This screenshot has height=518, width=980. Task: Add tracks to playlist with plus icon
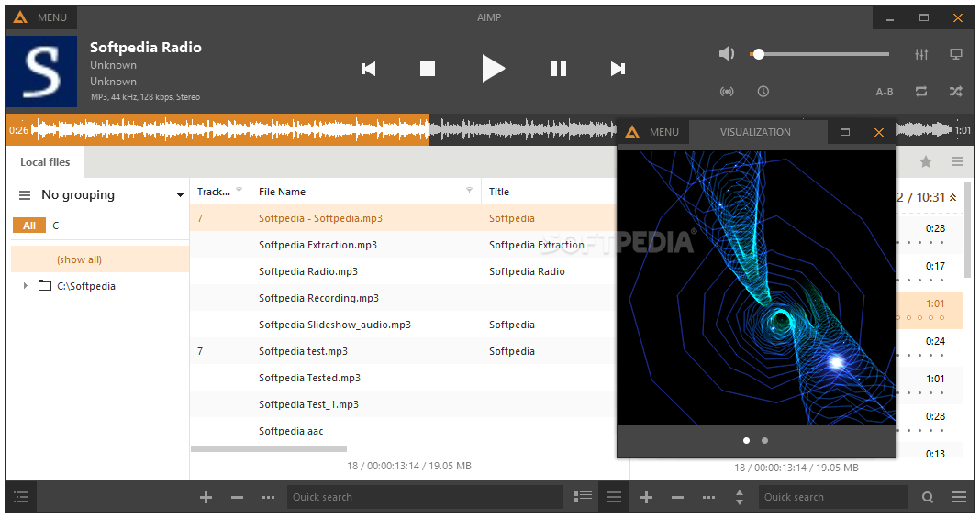click(646, 497)
